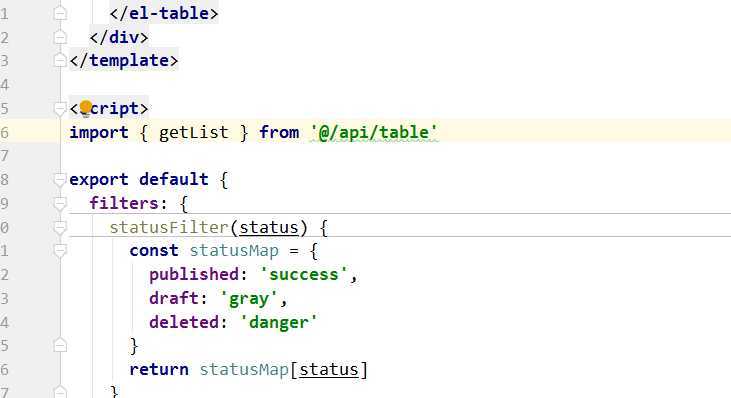Click the '@/api/table' import path
Screen dimensions: 731x398
point(375,132)
